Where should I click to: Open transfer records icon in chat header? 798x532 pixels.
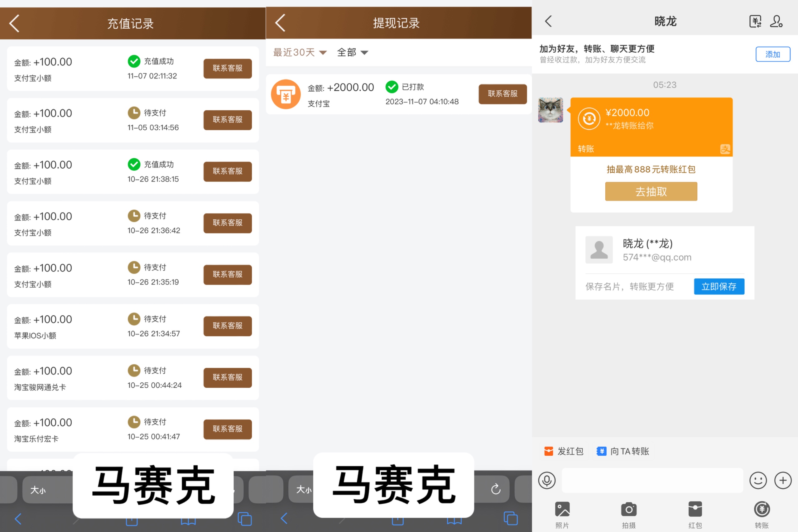[755, 22]
